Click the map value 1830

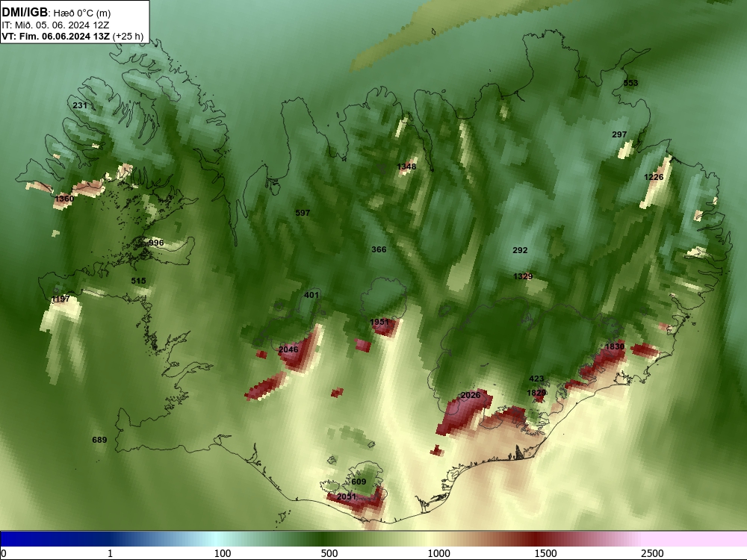(615, 346)
